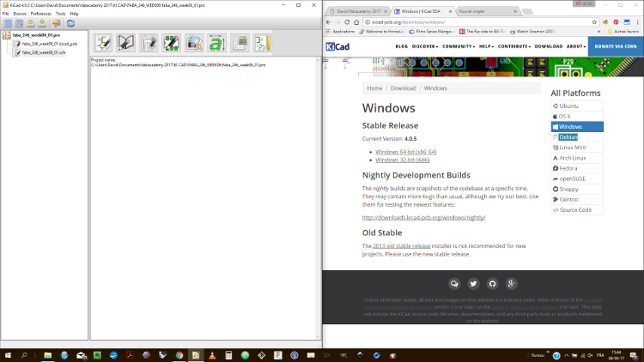This screenshot has height=362, width=644.
Task: Download Windows 64-bit (x86_64) installer
Action: [406, 152]
